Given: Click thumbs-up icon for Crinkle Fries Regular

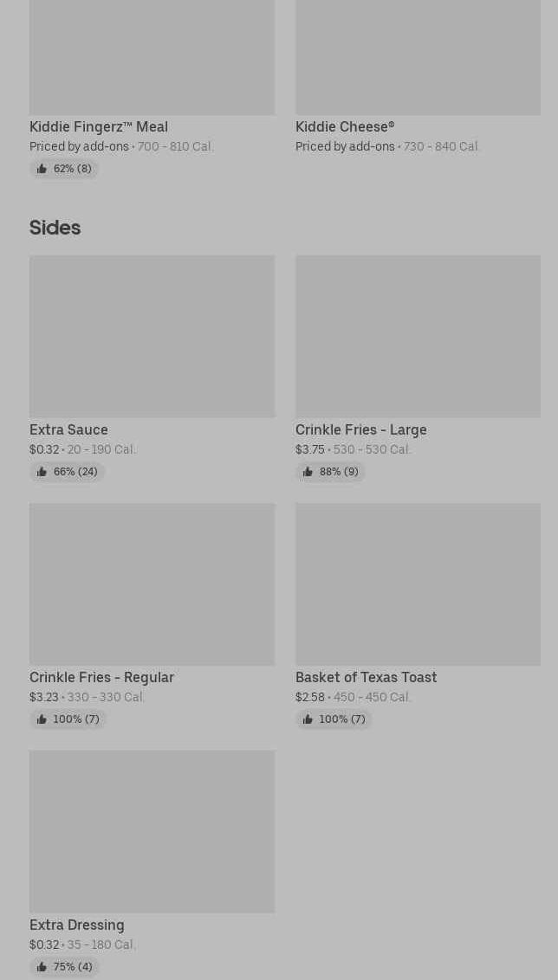Looking at the screenshot, I should click(x=42, y=719).
